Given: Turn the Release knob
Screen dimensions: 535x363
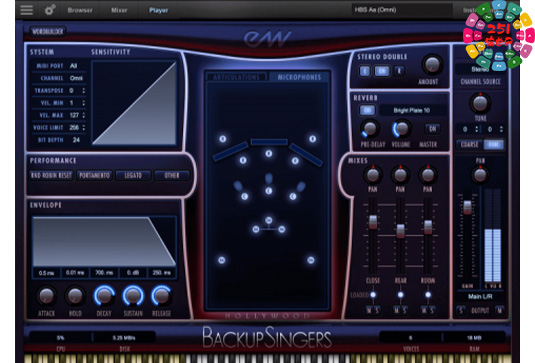Looking at the screenshot, I should (161, 296).
